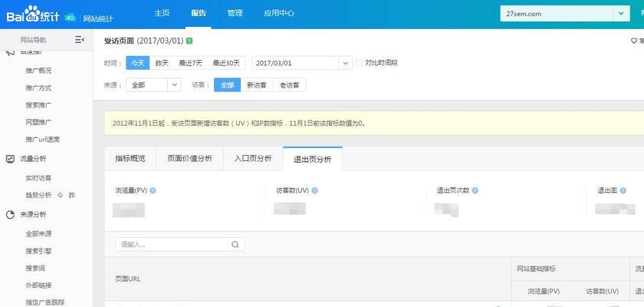Click the green help icon beside 受访页面
The height and width of the screenshot is (307, 644).
(x=189, y=41)
